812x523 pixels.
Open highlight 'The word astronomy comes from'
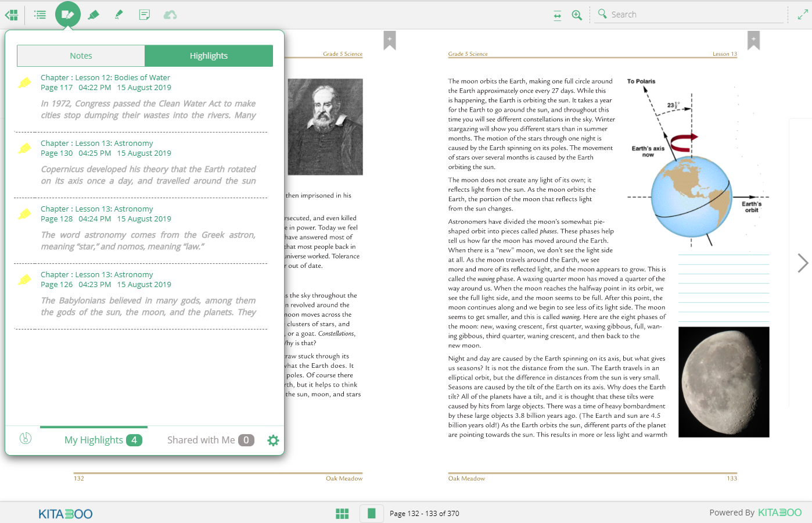tap(148, 241)
